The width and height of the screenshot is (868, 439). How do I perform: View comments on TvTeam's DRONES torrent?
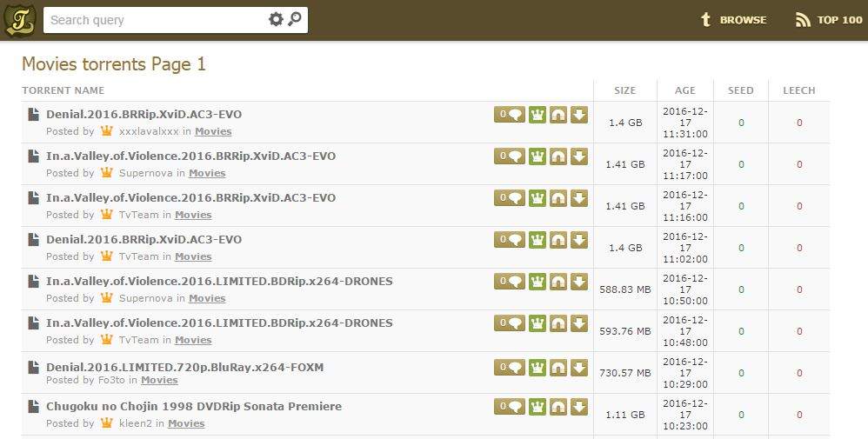point(510,323)
